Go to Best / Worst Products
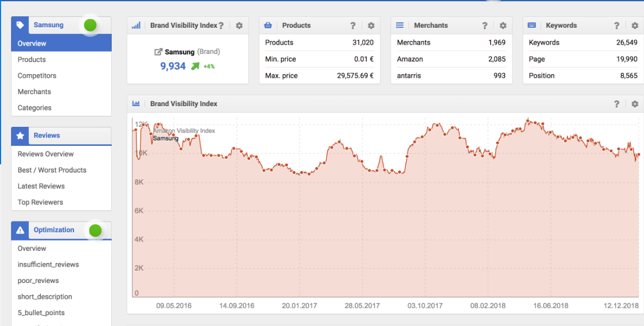 (x=52, y=170)
